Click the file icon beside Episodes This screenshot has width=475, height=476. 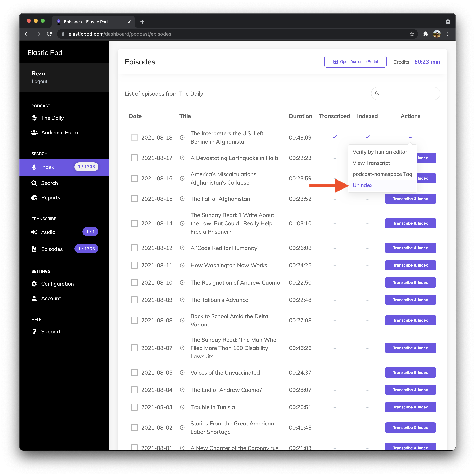point(34,249)
